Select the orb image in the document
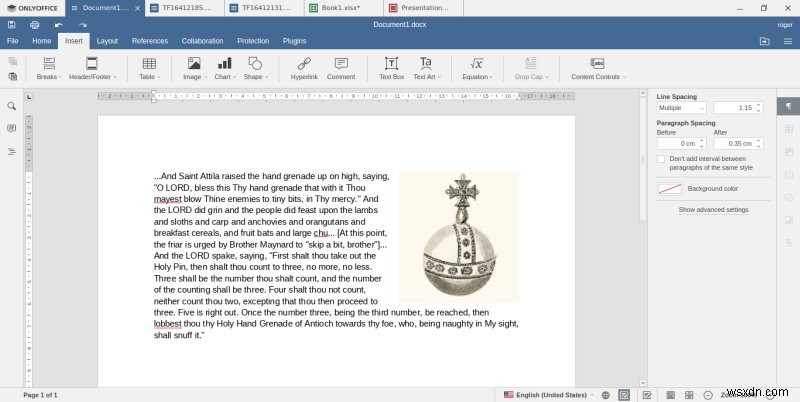This screenshot has width=800, height=402. 459,237
